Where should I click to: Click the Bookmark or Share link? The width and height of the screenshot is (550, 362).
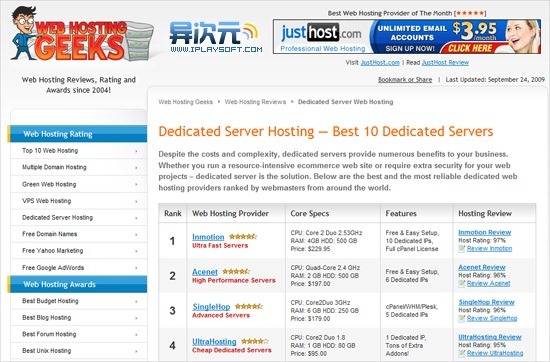point(405,80)
